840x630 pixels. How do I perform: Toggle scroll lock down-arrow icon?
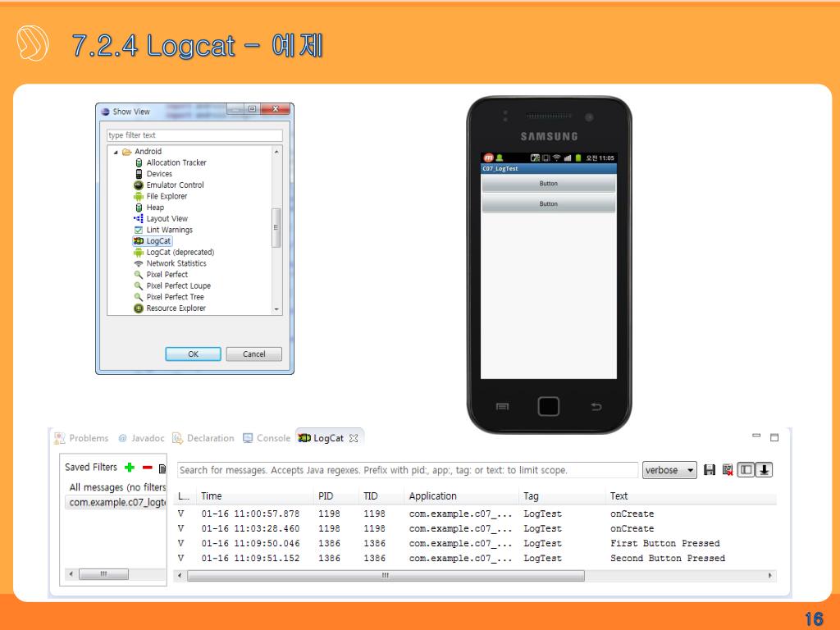(764, 470)
